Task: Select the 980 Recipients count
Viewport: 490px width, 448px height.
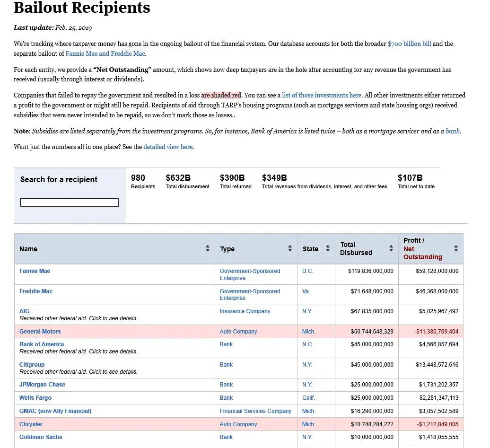Action: (138, 178)
